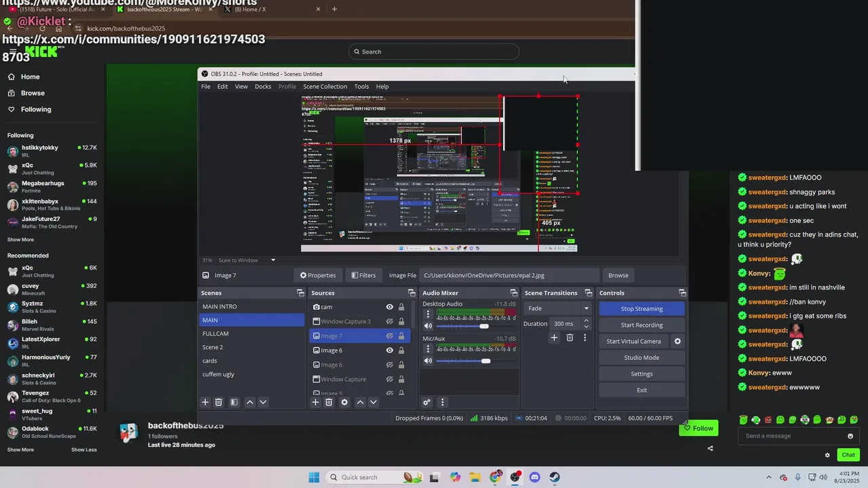
Task: Follow backofthebus2025 channel
Action: click(x=698, y=428)
